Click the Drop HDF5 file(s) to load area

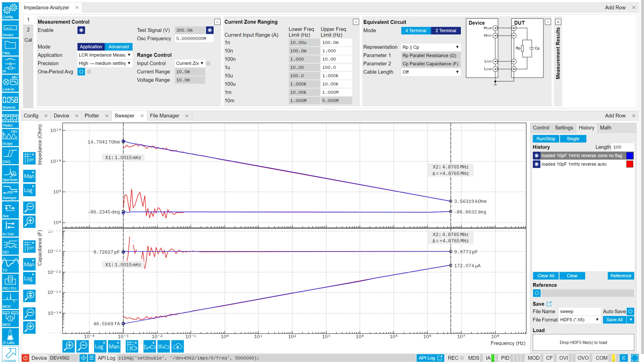tap(583, 342)
